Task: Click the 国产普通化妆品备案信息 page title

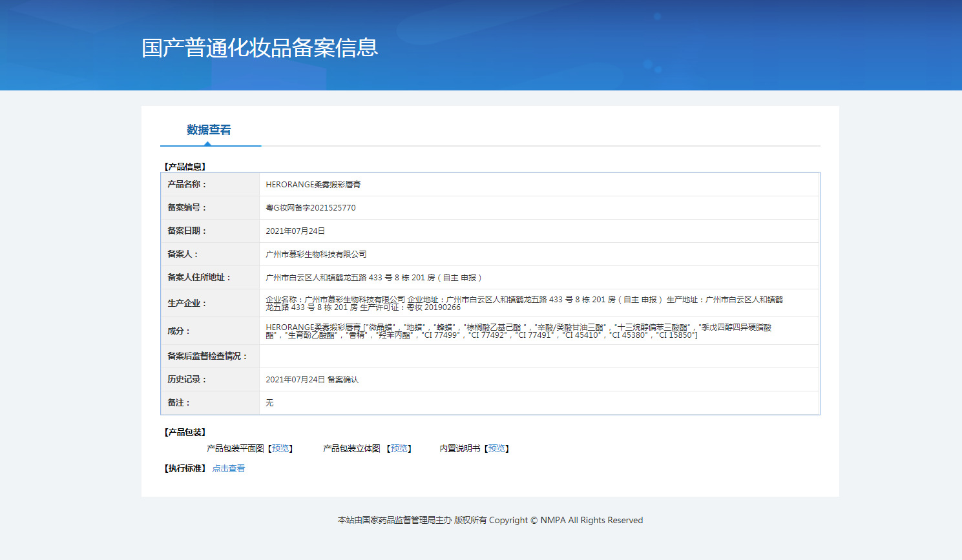Action: pyautogui.click(x=260, y=48)
